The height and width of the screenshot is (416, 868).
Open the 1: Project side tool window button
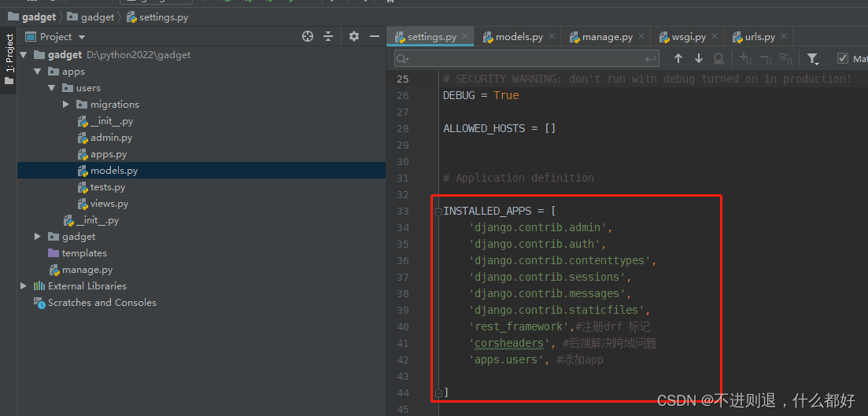tap(9, 59)
